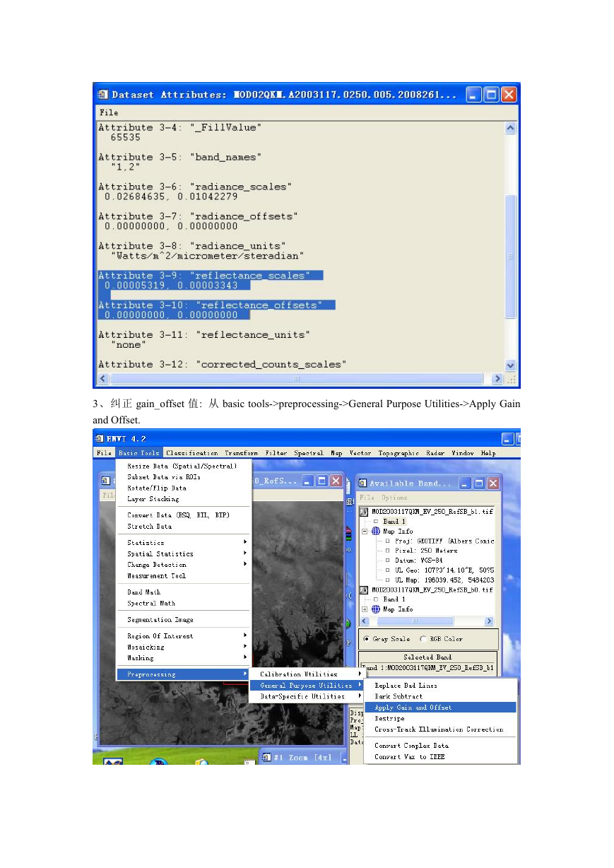Open Options menu in Available Bands window

pos(395,498)
